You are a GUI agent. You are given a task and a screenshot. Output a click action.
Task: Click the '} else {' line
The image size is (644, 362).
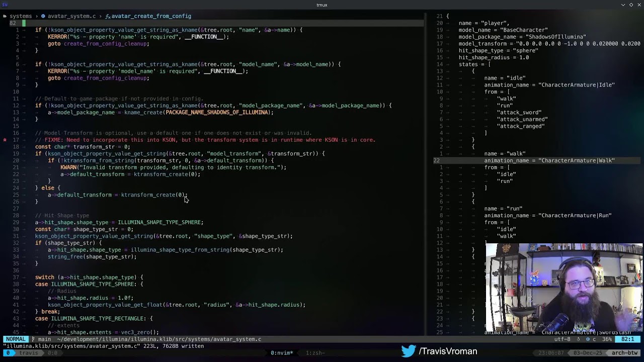[48, 188]
